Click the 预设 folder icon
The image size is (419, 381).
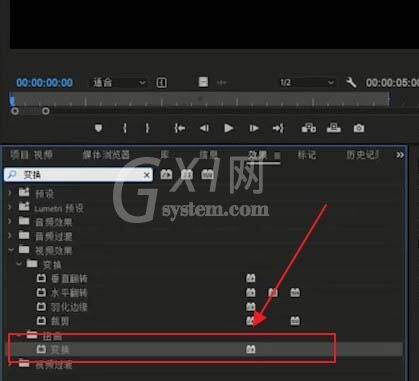pos(24,192)
